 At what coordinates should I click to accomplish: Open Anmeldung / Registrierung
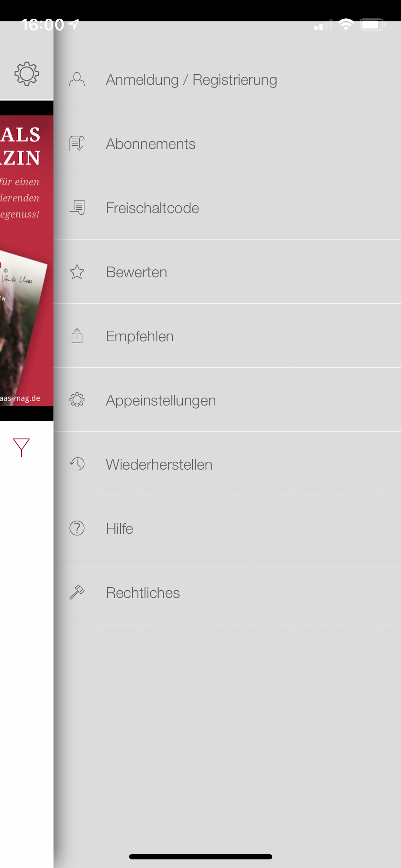[x=227, y=80]
